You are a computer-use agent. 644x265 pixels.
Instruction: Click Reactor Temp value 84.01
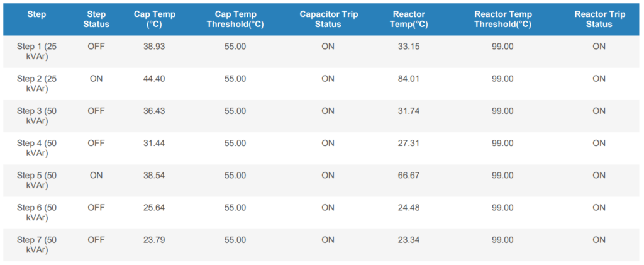pos(409,79)
